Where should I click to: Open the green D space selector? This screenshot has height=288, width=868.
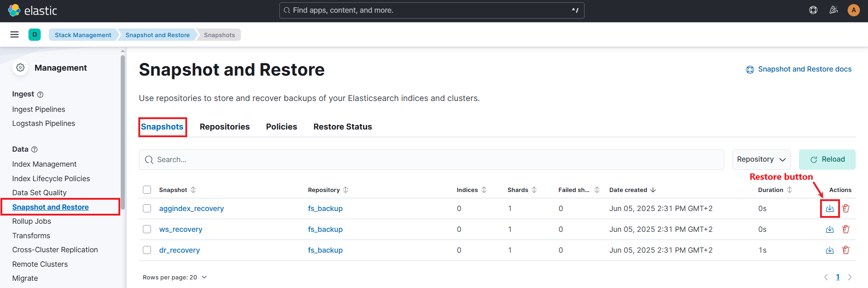coord(34,34)
